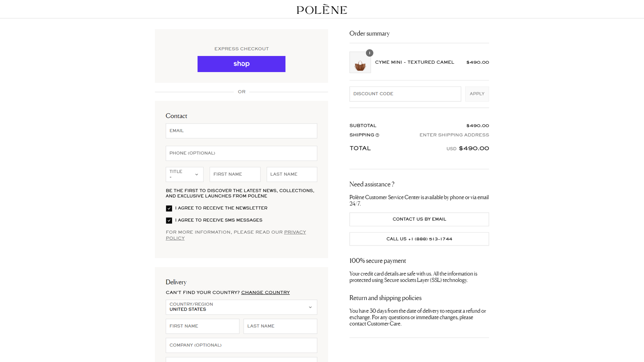
Task: Click the Change Country link
Action: pos(265,292)
